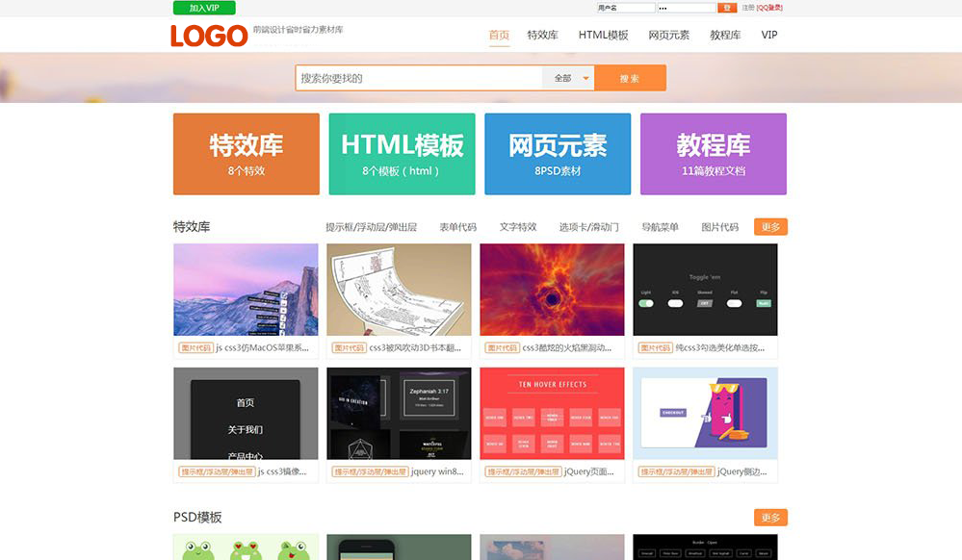Open the Toggle 'em switches thumbnail
Screen dimensions: 962x560
705,289
